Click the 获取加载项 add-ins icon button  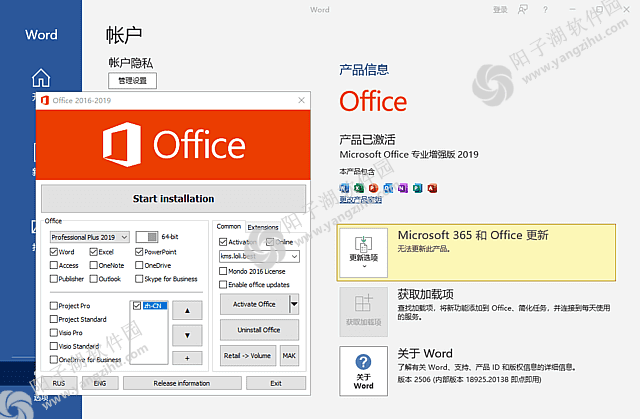click(x=363, y=312)
